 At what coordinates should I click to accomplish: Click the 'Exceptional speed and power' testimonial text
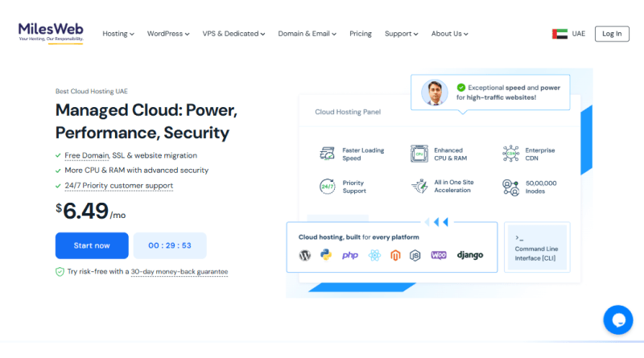(x=508, y=93)
